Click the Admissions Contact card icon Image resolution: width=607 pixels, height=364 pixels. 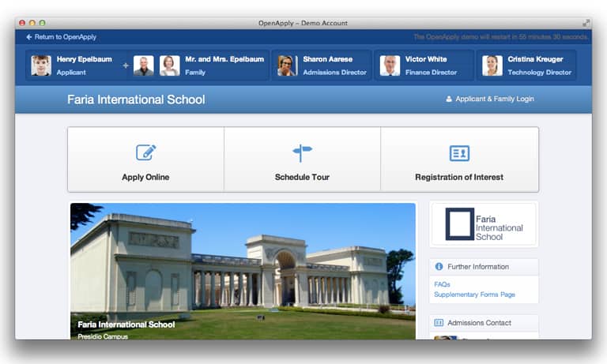[439, 323]
